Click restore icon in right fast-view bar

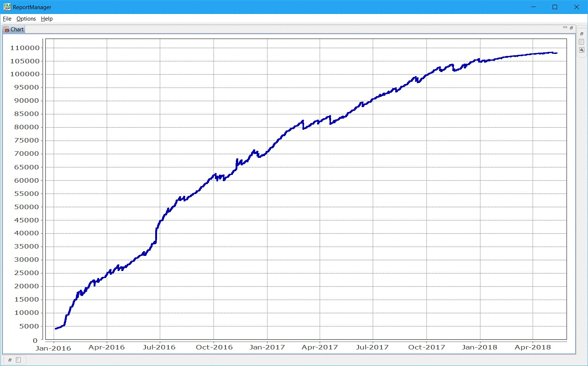point(582,34)
